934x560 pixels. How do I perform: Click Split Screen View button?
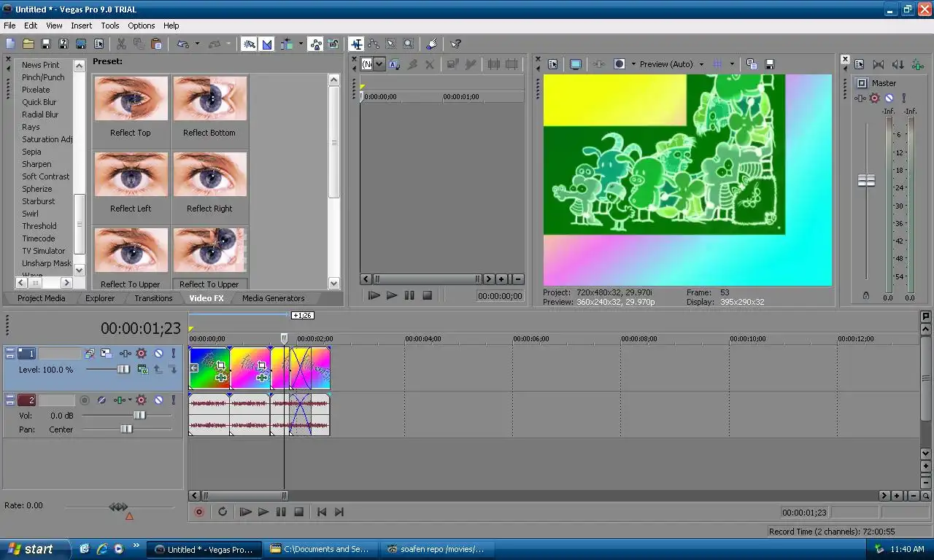[x=620, y=64]
